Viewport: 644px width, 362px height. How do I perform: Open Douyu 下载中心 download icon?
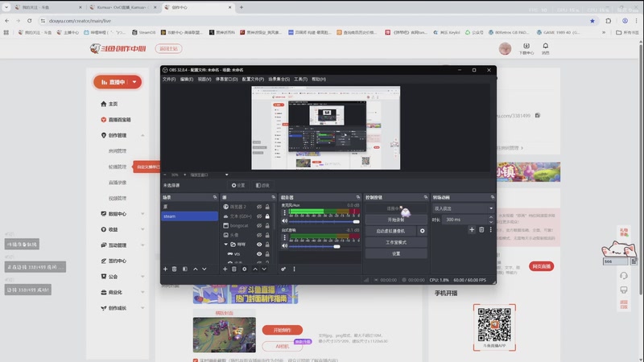point(526,48)
